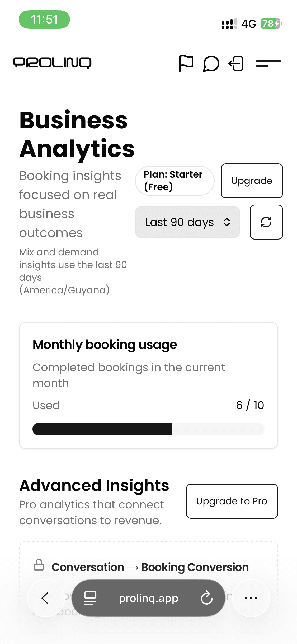Click the Monthly booking usage card heading
This screenshot has height=644, width=297.
coord(105,344)
